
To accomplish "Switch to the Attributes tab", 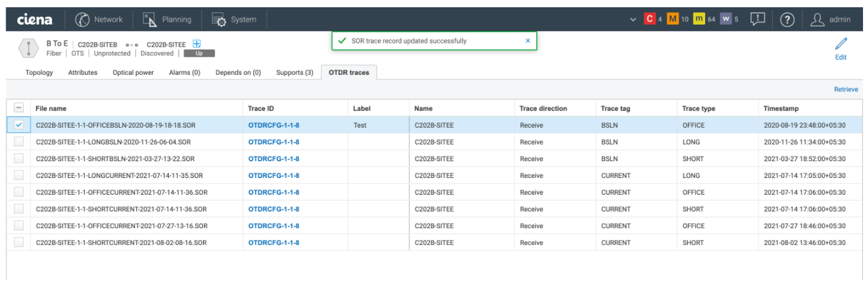I will click(x=83, y=73).
